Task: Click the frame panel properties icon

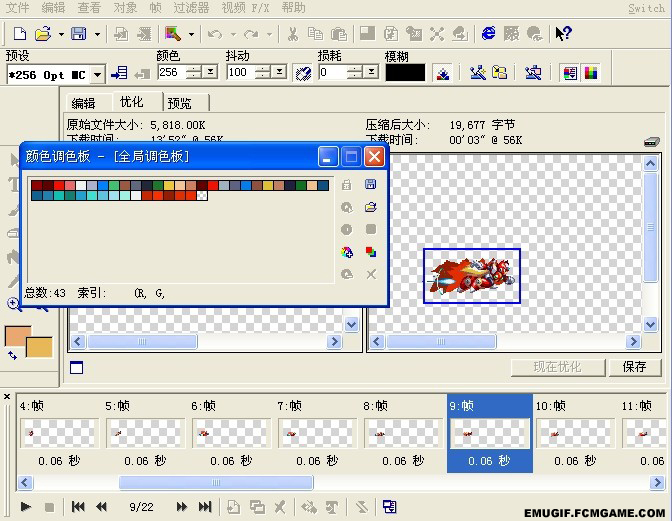Action: pyautogui.click(x=390, y=507)
